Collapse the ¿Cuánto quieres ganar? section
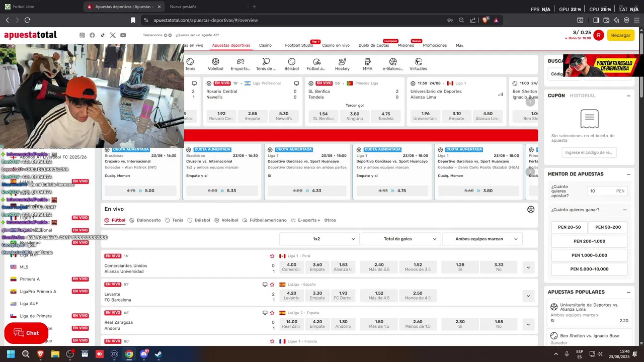Image resolution: width=644 pixels, height=362 pixels. pos(625,210)
